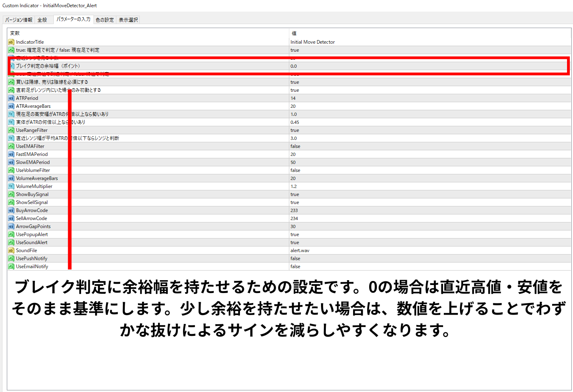
Task: Click the 値 column header
Action: click(x=294, y=33)
